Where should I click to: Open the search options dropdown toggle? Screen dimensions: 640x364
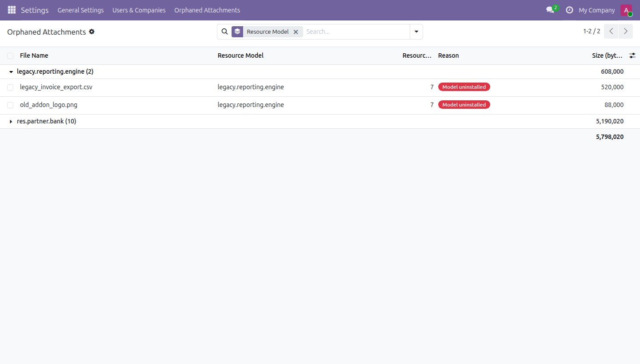click(416, 32)
